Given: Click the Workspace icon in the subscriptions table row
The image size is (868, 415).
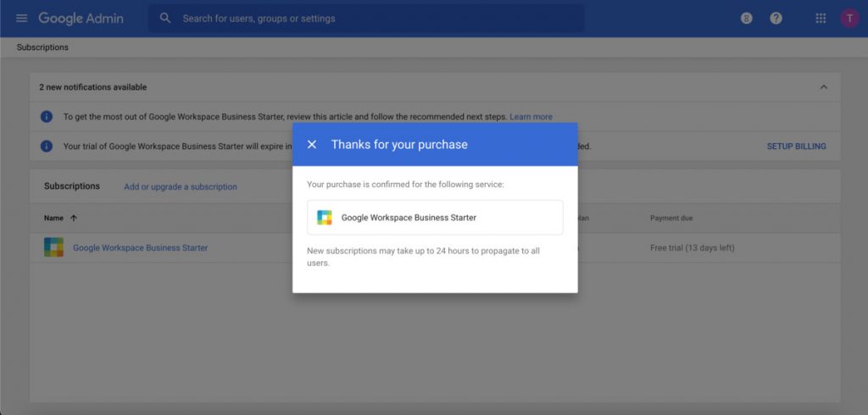Looking at the screenshot, I should click(x=53, y=247).
